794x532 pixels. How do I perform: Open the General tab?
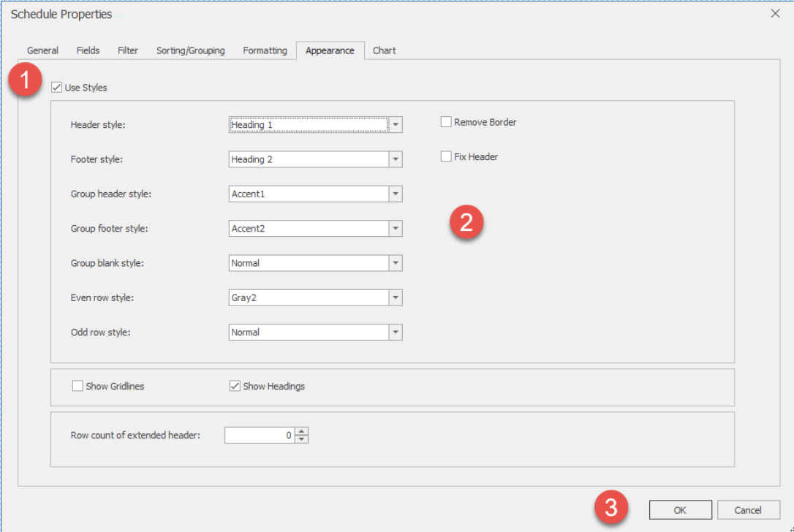click(42, 50)
